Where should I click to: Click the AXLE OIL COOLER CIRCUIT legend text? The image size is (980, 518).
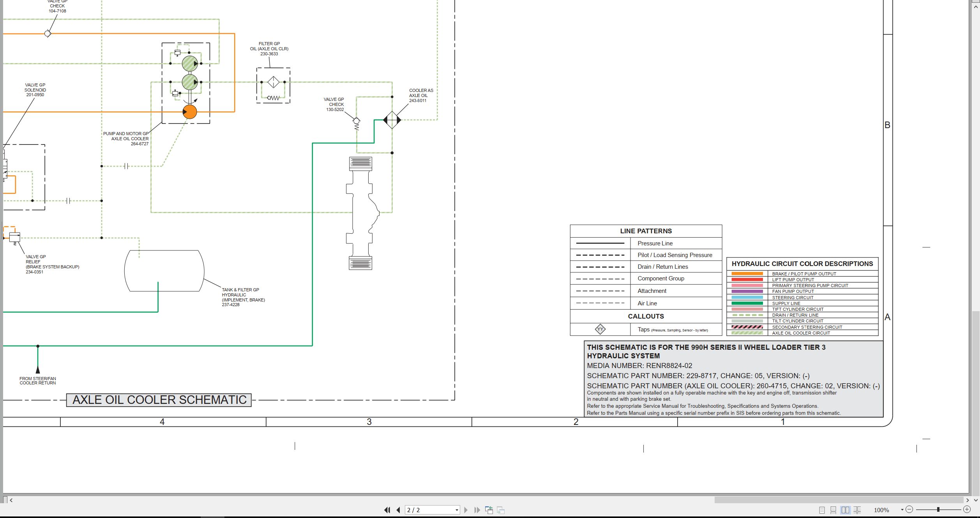tap(801, 333)
